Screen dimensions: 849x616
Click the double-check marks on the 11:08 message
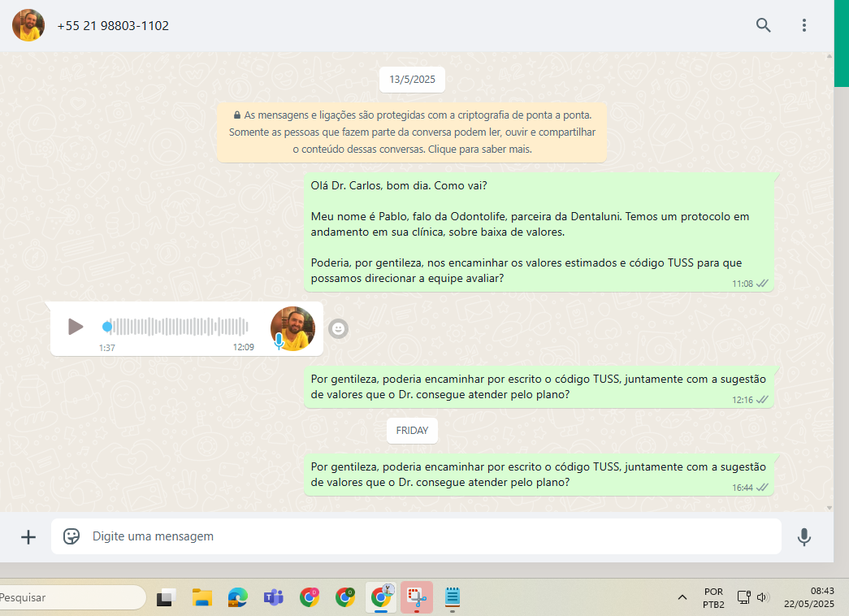[x=762, y=284]
